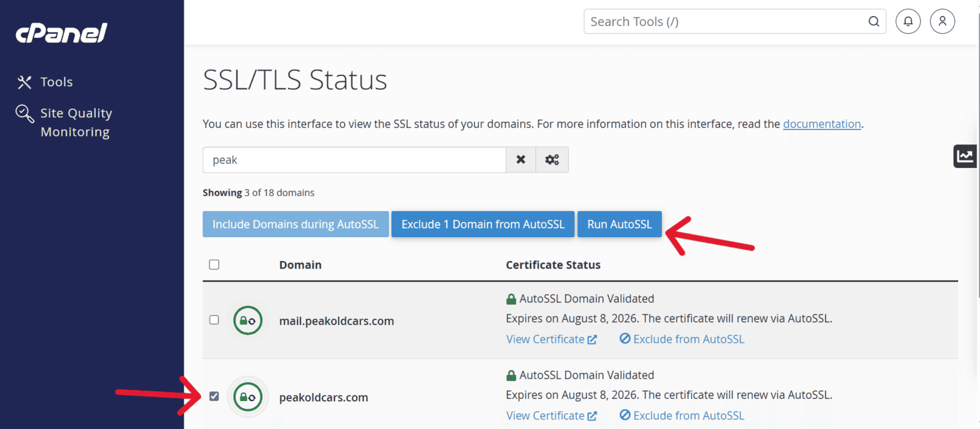Click the green padlock beside mail.peakoldcars.com status

click(511, 299)
